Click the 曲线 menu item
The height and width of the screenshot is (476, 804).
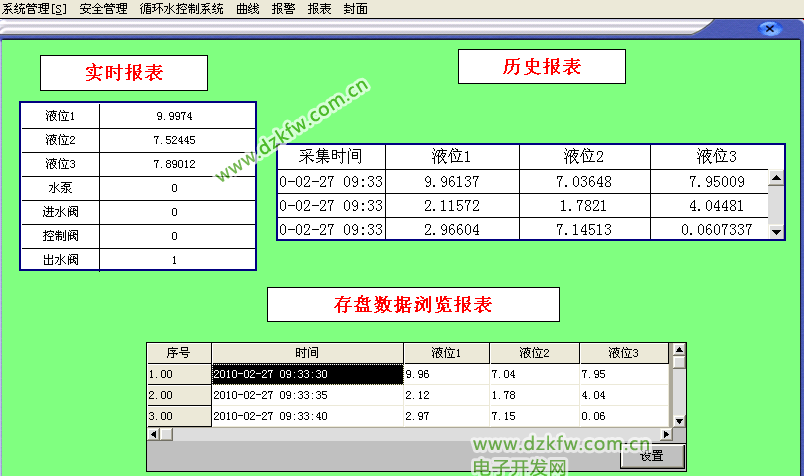click(x=247, y=9)
